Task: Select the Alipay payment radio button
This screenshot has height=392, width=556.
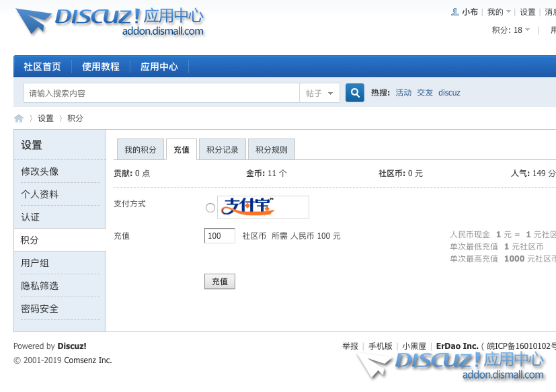Action: click(x=210, y=208)
